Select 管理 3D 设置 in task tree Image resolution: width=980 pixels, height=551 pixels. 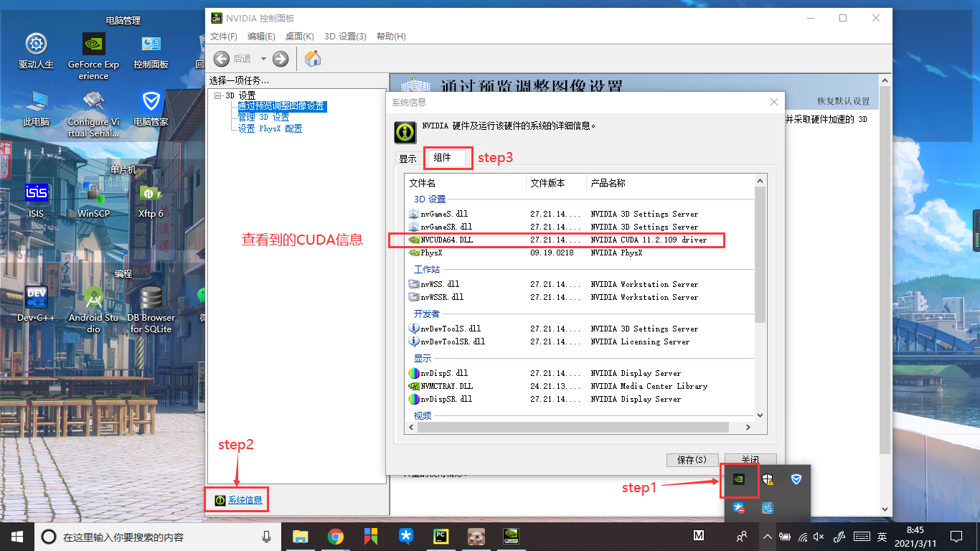click(x=264, y=118)
